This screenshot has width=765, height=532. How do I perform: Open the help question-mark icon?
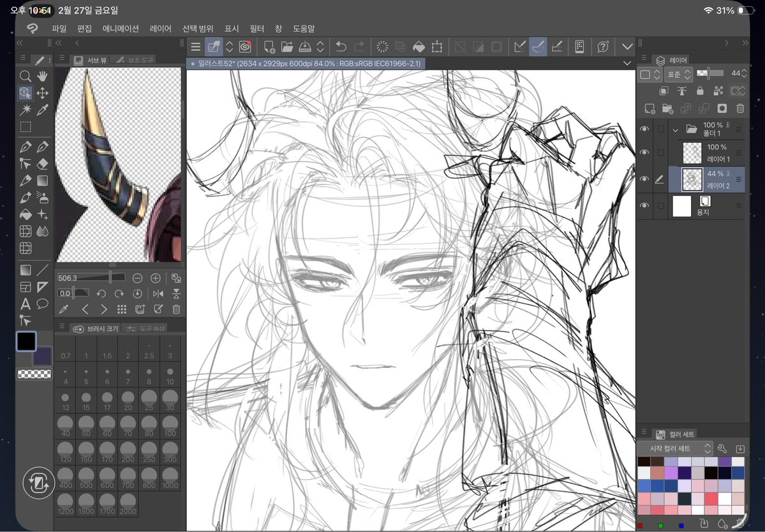(603, 47)
